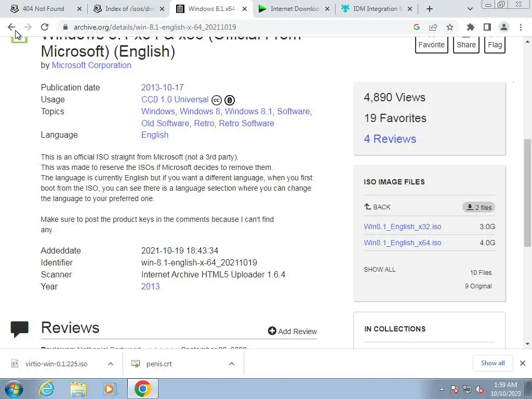Open the Windows 8.1 topic link
The height and width of the screenshot is (399, 532).
248,111
